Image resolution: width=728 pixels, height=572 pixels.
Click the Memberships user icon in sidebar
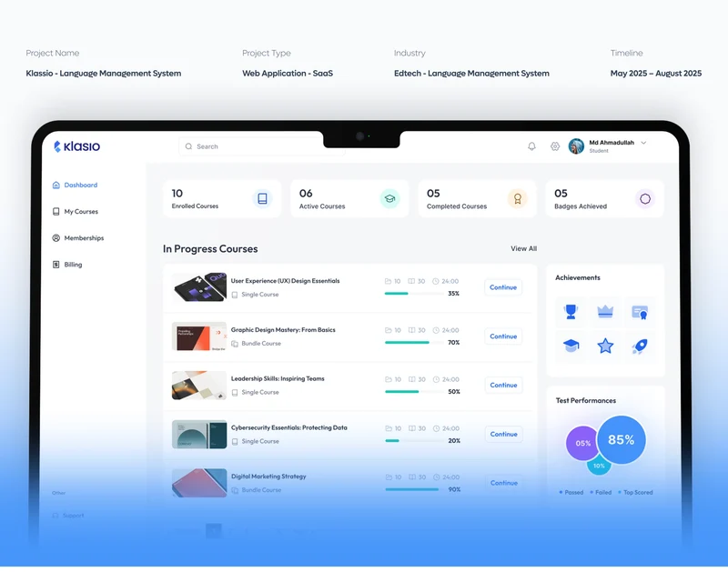(56, 238)
